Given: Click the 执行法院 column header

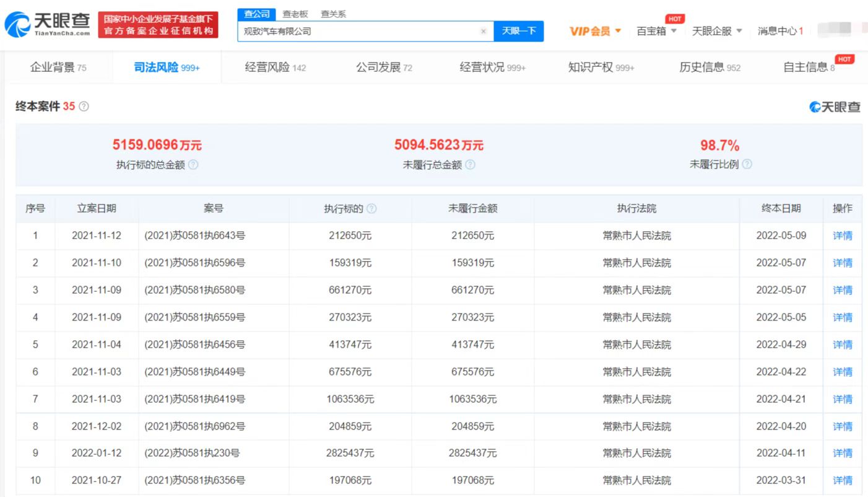Looking at the screenshot, I should pyautogui.click(x=637, y=209).
